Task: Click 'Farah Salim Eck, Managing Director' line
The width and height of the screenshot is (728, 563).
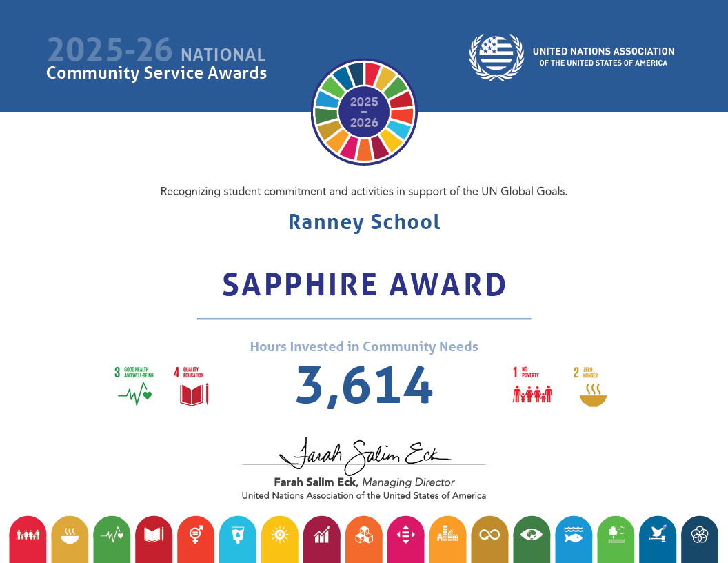Action: tap(364, 482)
